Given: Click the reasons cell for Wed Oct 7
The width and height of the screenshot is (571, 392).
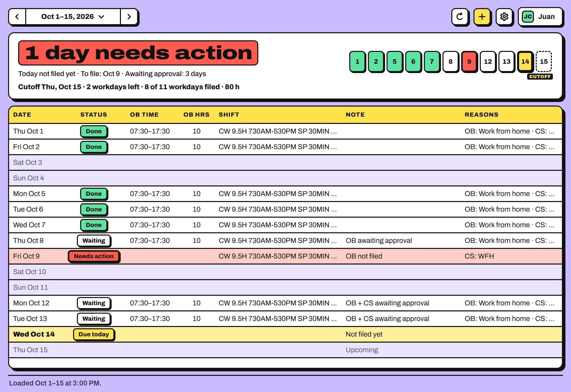Looking at the screenshot, I should tap(510, 225).
